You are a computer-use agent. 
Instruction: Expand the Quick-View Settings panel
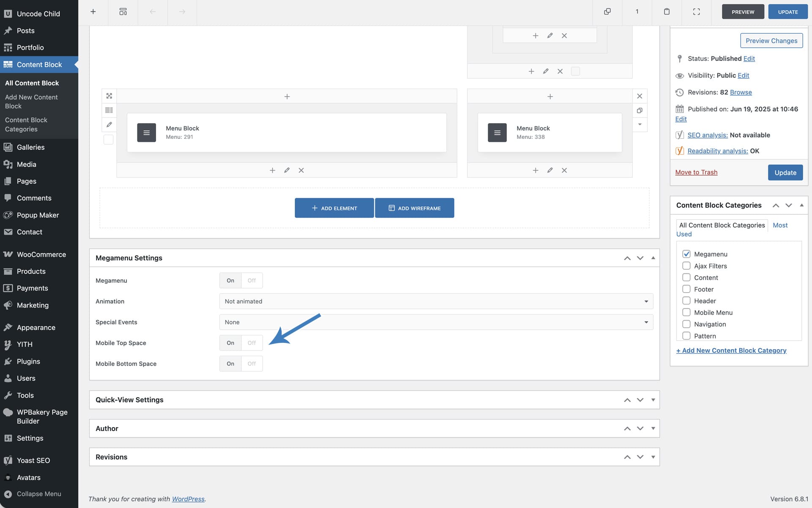(x=653, y=400)
